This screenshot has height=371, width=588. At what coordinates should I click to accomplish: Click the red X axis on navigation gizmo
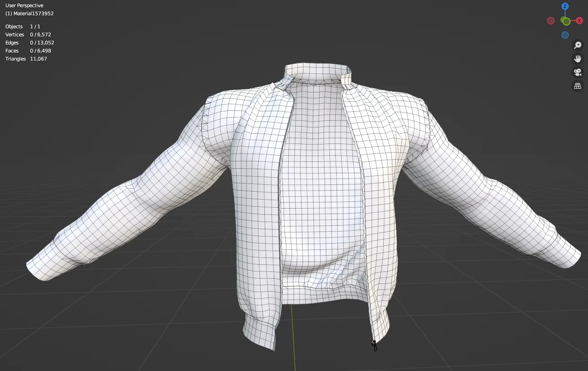point(580,21)
